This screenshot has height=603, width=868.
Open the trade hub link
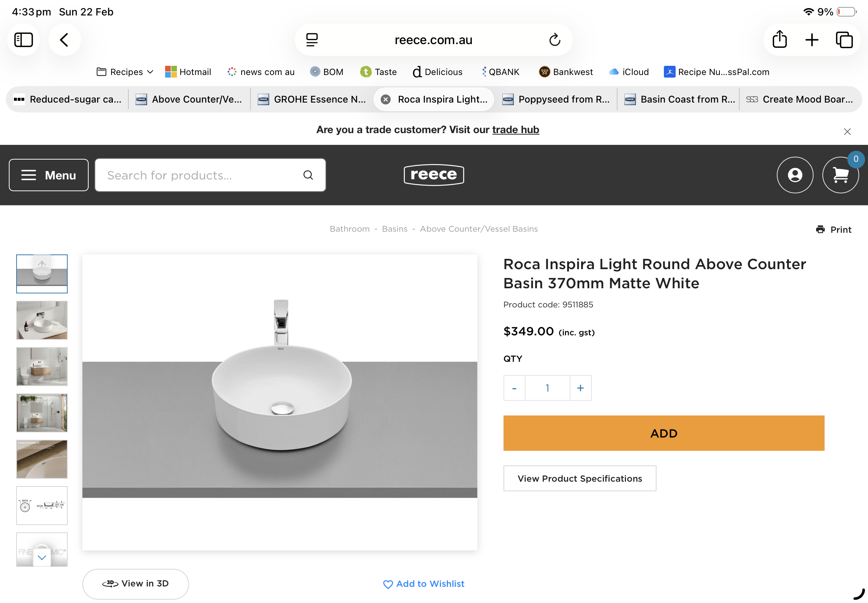[515, 129]
